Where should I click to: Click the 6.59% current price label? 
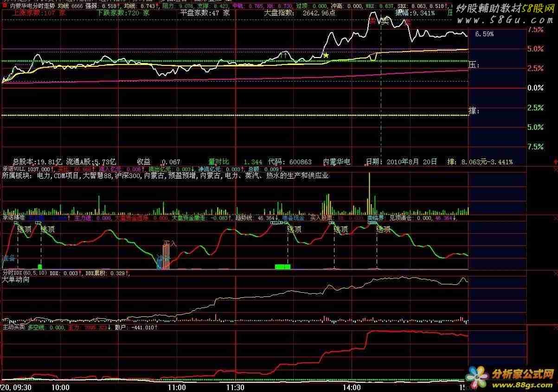click(x=484, y=34)
